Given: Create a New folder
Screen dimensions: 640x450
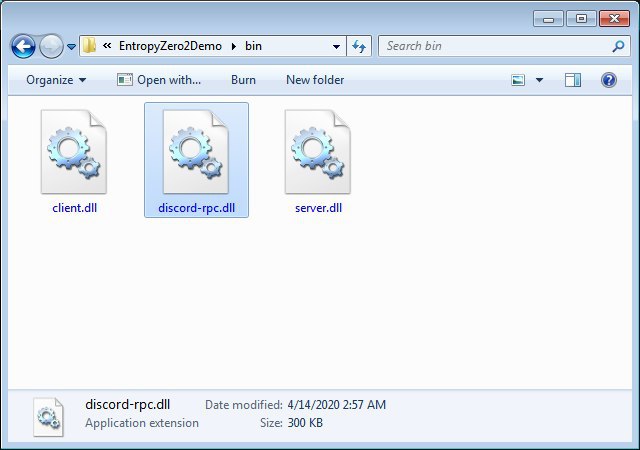Looking at the screenshot, I should (315, 80).
